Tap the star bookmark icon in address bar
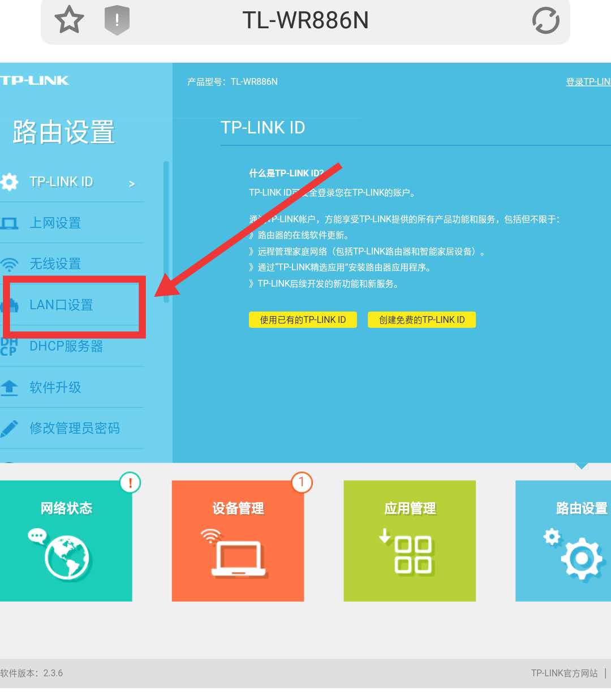 pyautogui.click(x=68, y=20)
